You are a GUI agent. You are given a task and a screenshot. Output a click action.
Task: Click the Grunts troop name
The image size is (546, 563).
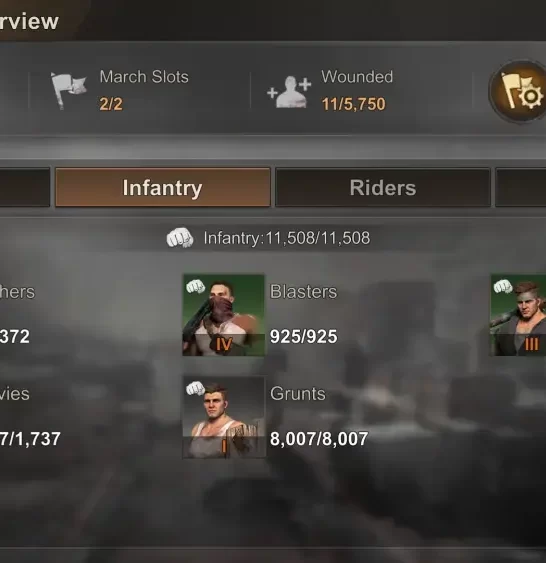pyautogui.click(x=298, y=394)
